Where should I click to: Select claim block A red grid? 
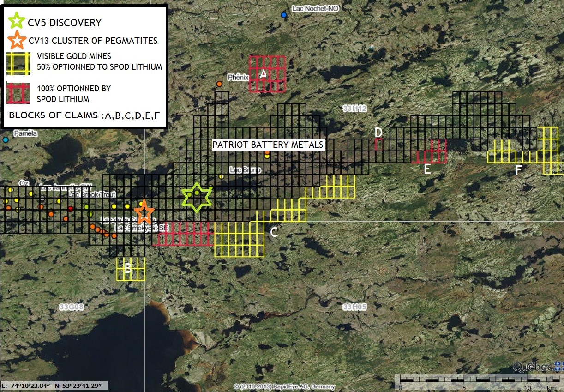pos(267,74)
